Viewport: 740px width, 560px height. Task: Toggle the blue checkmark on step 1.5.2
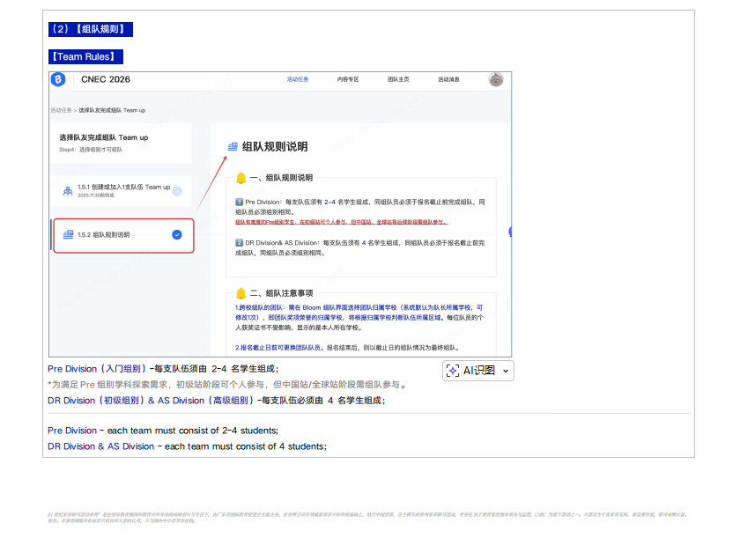pos(177,235)
